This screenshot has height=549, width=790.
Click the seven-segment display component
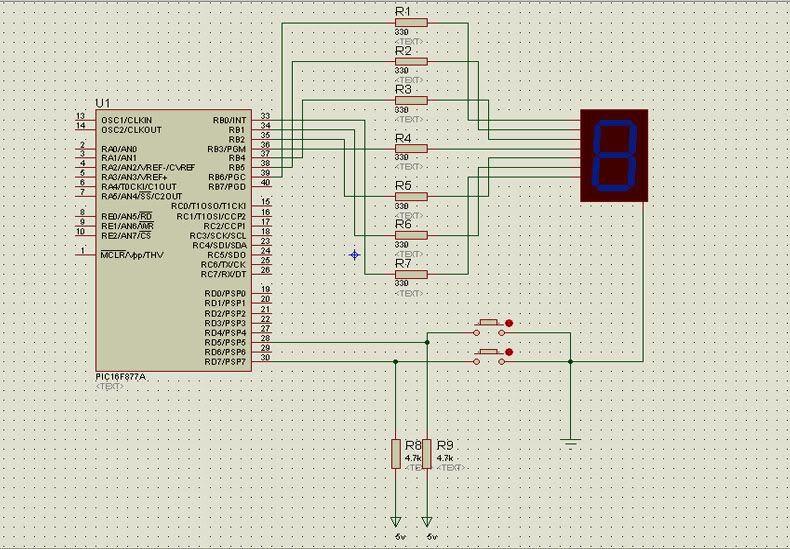614,156
